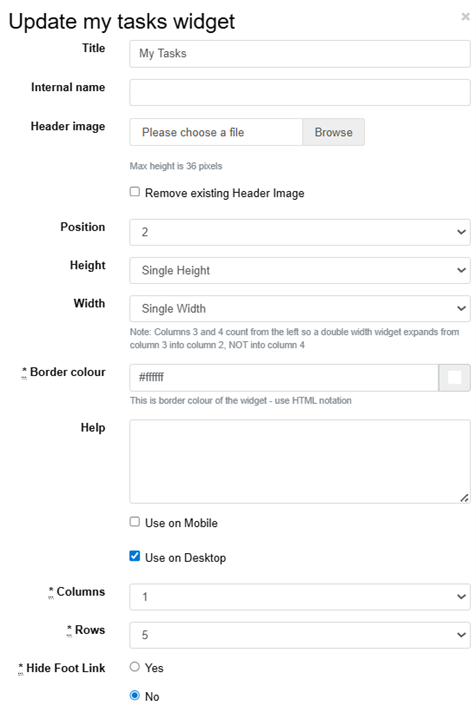Click inside the Help text area

(299, 461)
